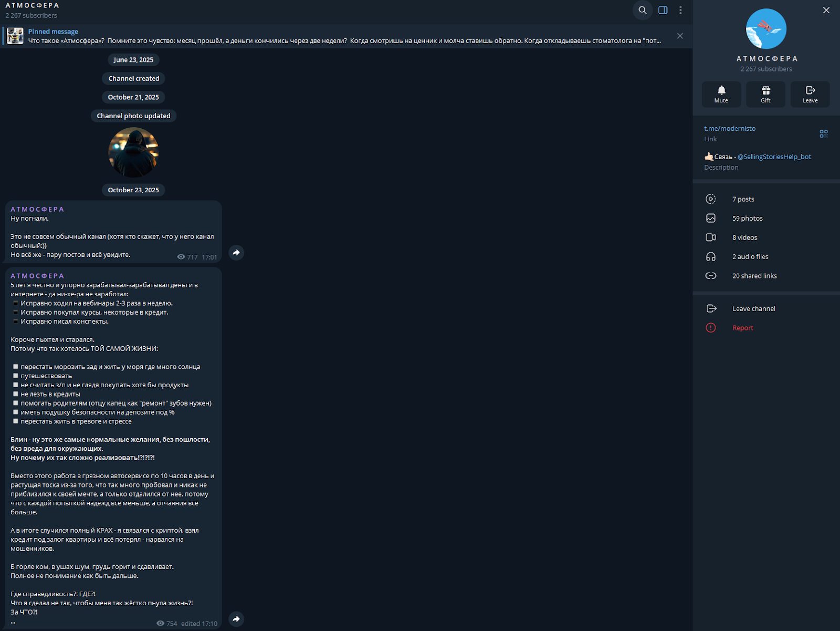Close the channel info panel
The height and width of the screenshot is (631, 840).
pos(826,10)
